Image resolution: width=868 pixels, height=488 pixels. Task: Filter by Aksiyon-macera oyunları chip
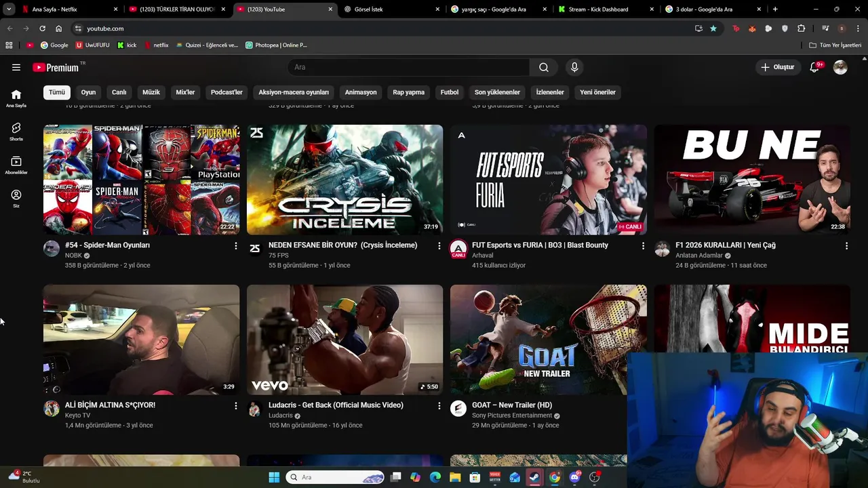pos(294,92)
